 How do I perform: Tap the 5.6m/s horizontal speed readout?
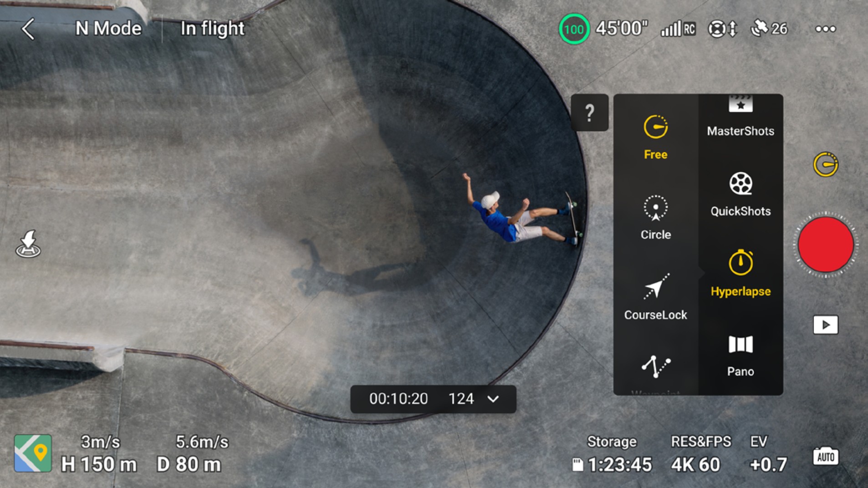click(x=202, y=442)
